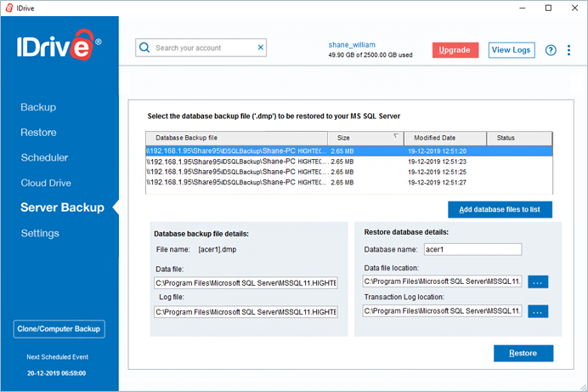Sort by Modified Date column header
This screenshot has height=392, width=588.
click(445, 138)
